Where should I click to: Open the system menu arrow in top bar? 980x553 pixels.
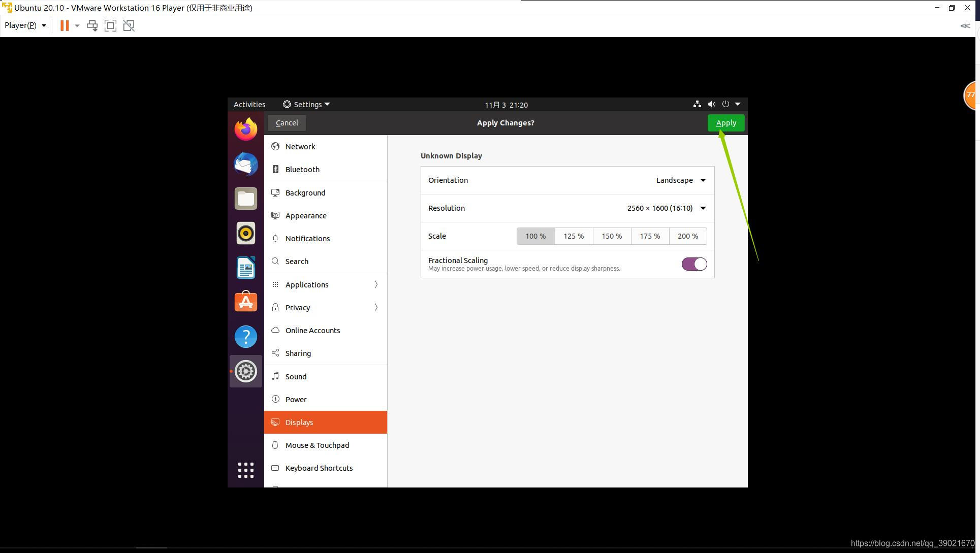coord(738,104)
